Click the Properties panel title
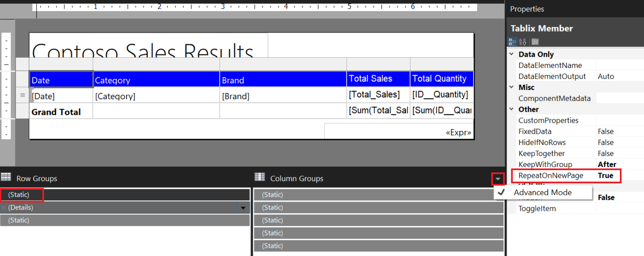Viewport: 644px width, 256px height. click(x=527, y=9)
